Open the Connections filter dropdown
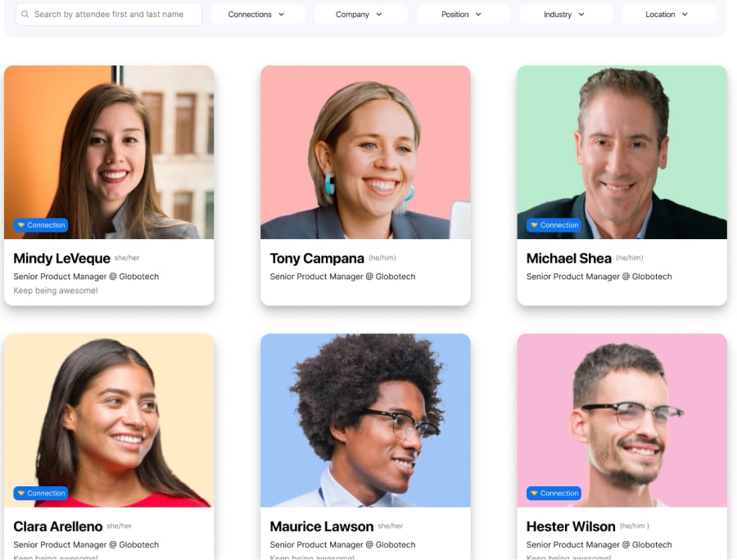The image size is (737, 560). pyautogui.click(x=258, y=15)
